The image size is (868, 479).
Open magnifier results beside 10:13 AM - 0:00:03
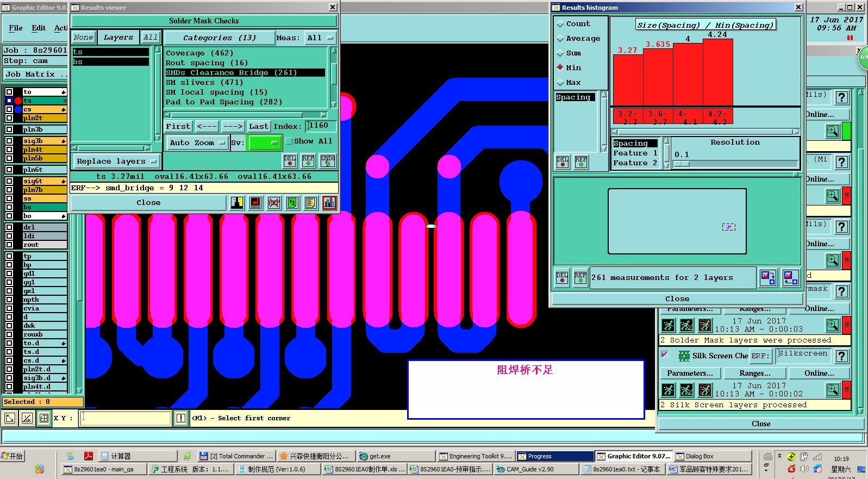(x=833, y=325)
